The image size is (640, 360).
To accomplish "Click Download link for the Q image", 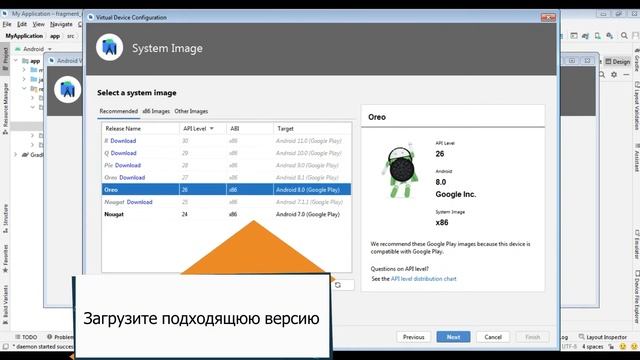I will (x=123, y=153).
